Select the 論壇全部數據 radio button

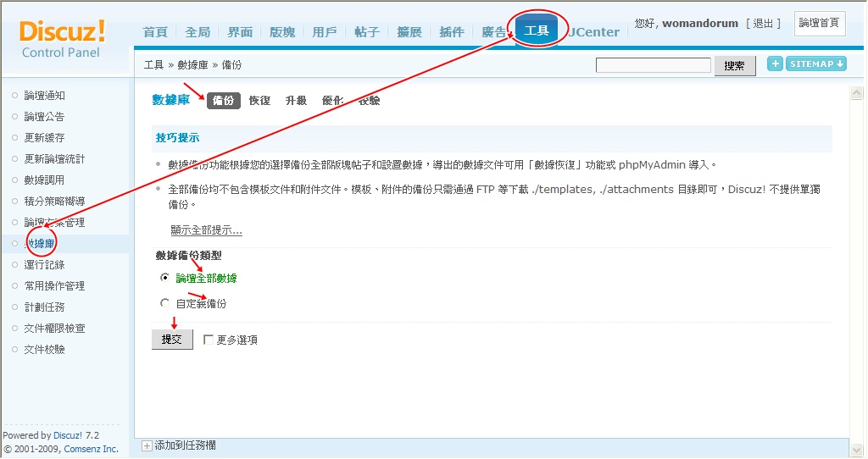coord(164,278)
